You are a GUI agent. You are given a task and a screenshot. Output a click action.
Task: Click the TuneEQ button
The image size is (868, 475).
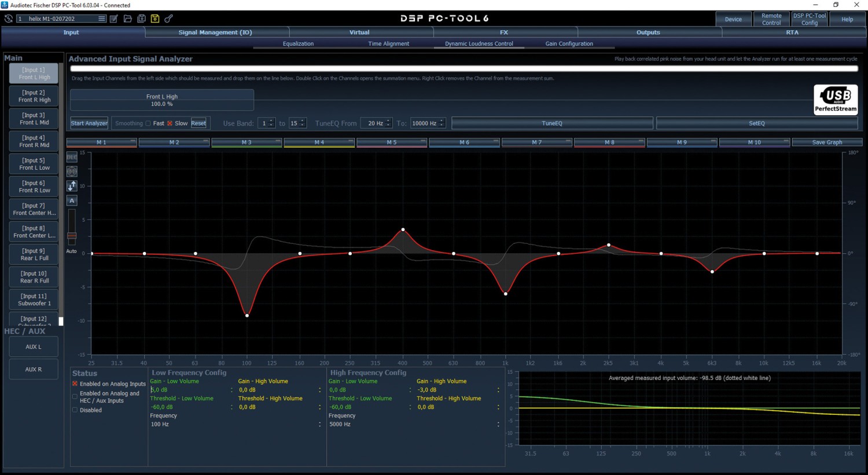[552, 123]
